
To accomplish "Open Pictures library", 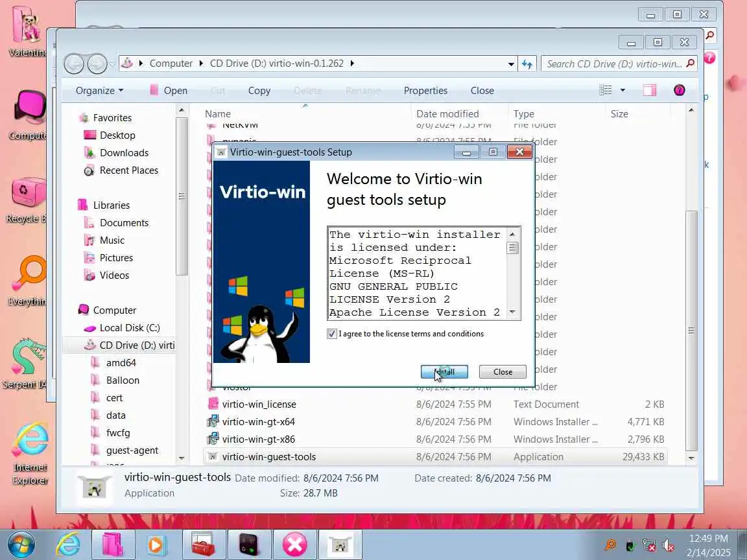I will 116,258.
